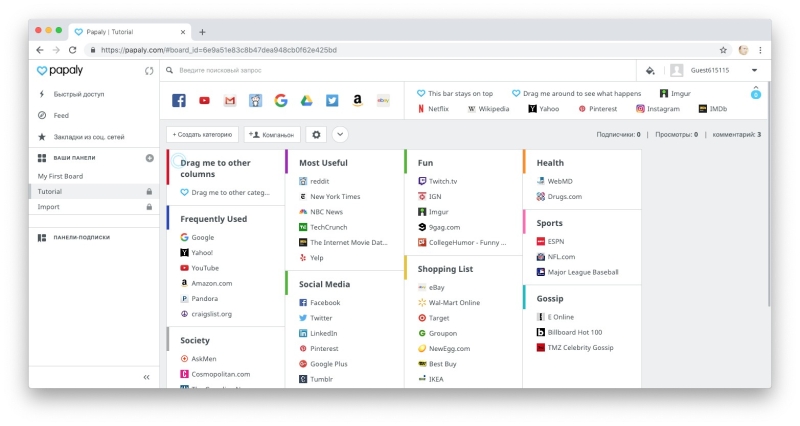The image size is (800, 426).
Task: Click the Frequently Used category header
Action: click(x=213, y=219)
